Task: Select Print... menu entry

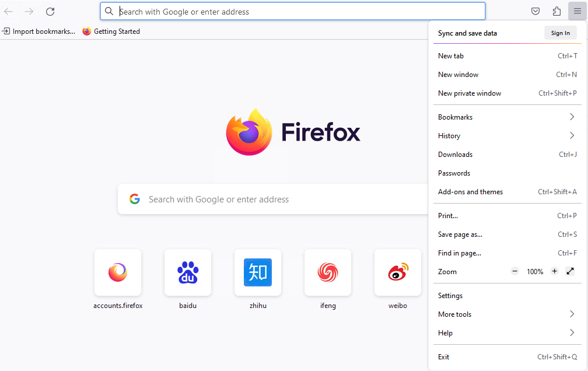Action: (x=508, y=216)
